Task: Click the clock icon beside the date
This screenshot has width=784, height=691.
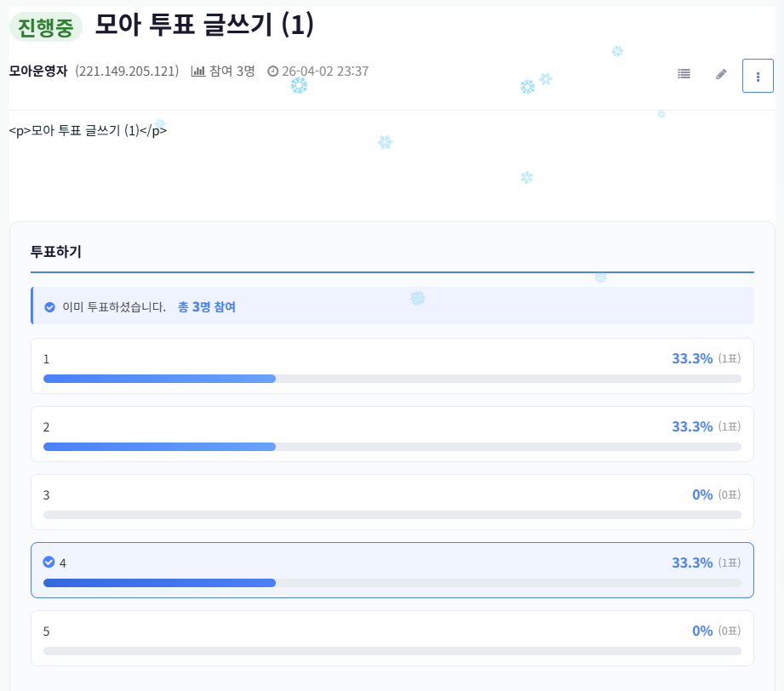Action: 273,71
